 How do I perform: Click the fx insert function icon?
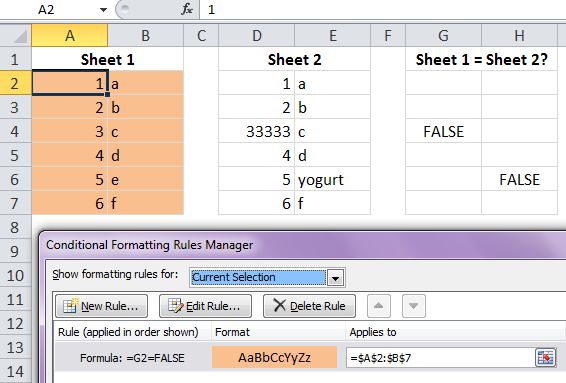point(187,9)
